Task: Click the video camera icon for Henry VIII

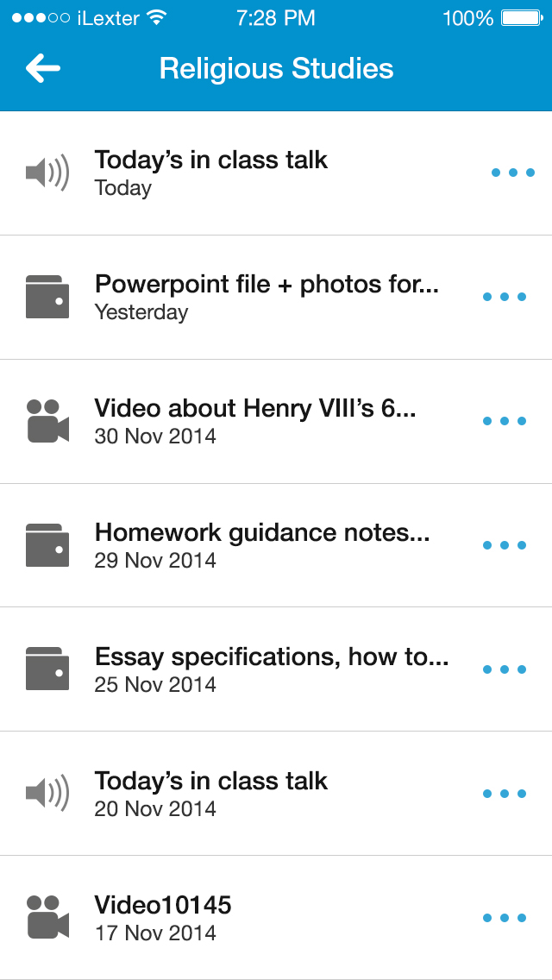Action: click(x=47, y=421)
